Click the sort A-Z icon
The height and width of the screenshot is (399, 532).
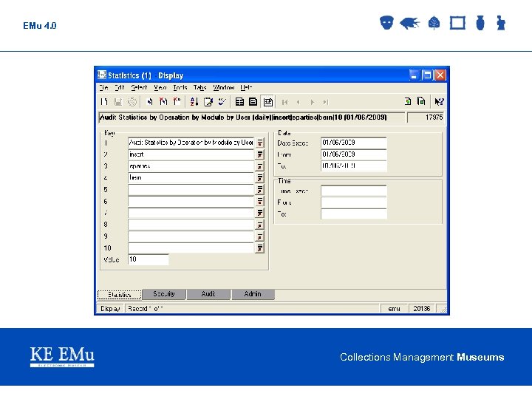194,101
